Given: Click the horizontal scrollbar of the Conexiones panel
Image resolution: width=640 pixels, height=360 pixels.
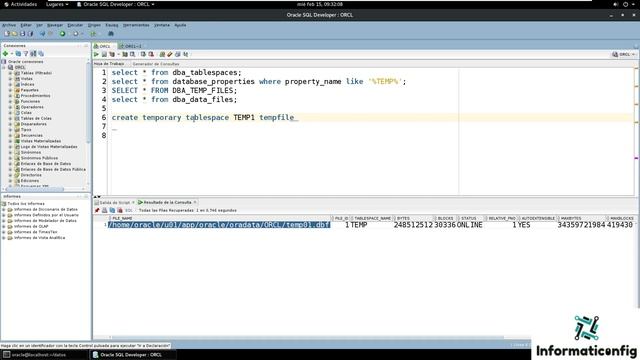Looking at the screenshot, I should [35, 189].
